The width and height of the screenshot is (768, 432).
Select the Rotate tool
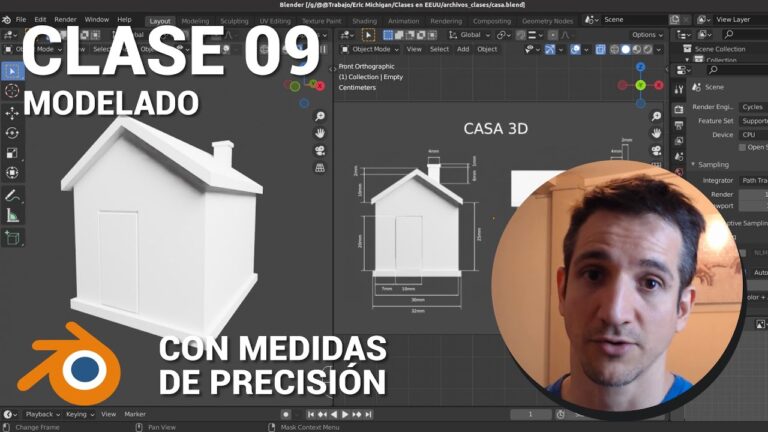[x=12, y=133]
